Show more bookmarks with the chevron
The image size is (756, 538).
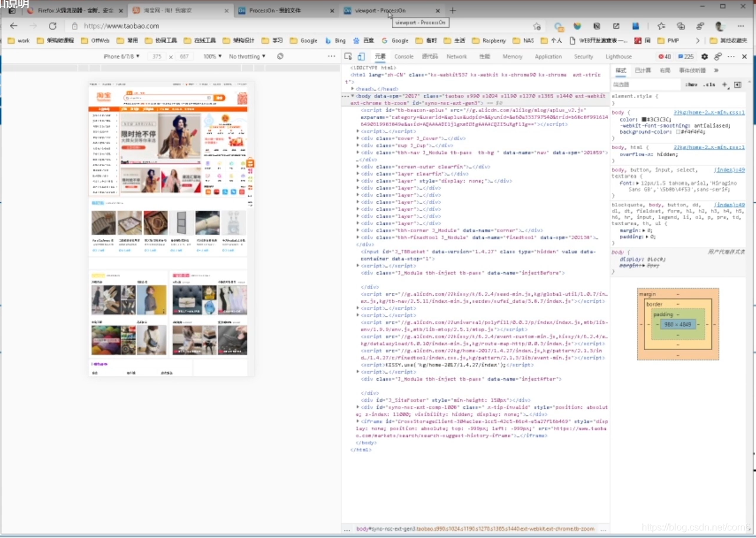[x=698, y=41]
